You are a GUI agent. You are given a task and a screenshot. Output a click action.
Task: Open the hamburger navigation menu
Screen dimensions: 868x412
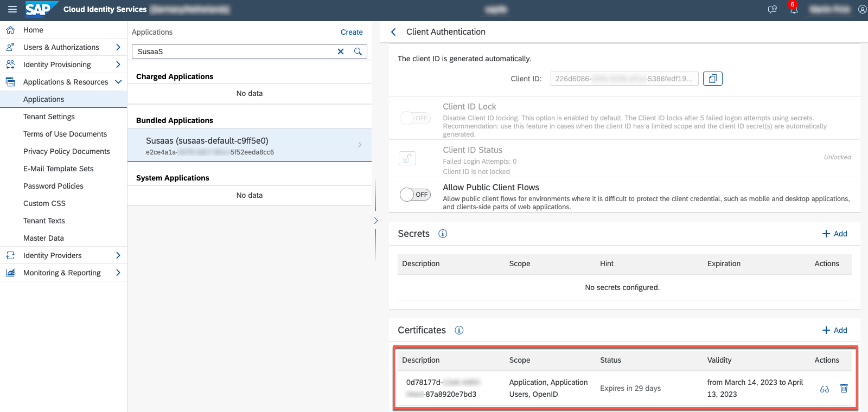12,9
